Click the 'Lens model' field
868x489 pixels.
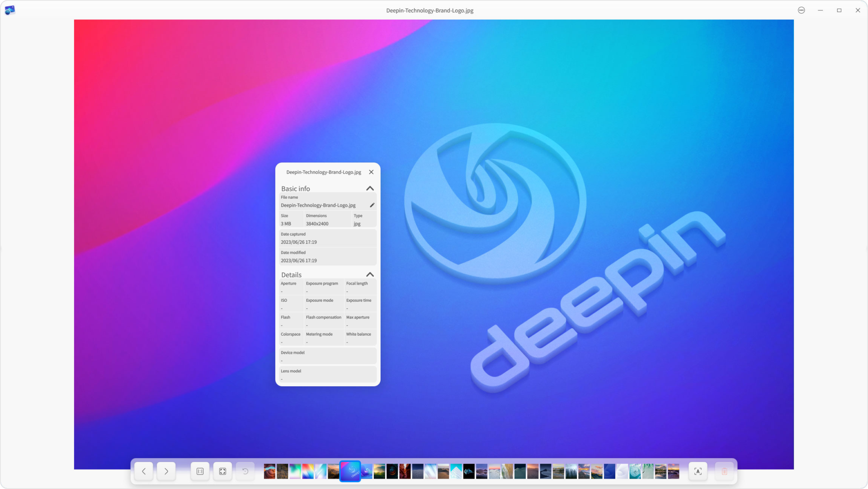coord(328,375)
